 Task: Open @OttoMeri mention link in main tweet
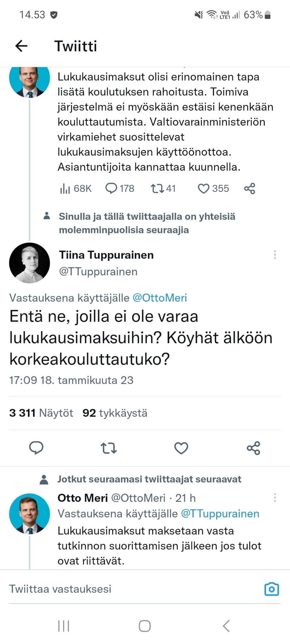click(160, 298)
